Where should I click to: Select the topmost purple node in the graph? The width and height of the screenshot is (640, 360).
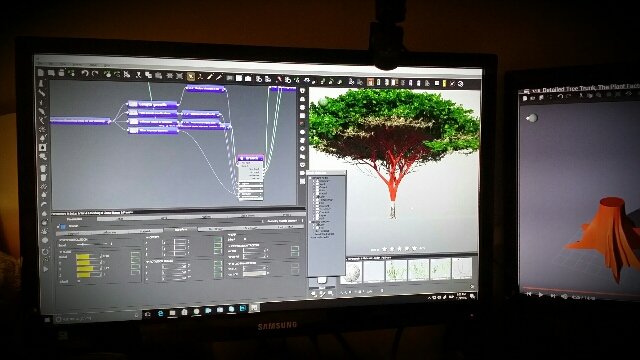point(205,88)
